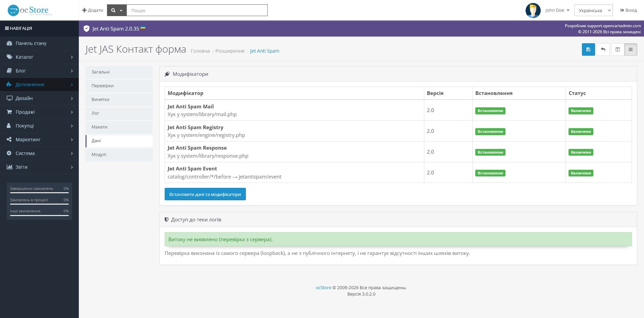Open the Jet Anti Spam breadcrumb link
This screenshot has height=318, width=644.
point(265,51)
